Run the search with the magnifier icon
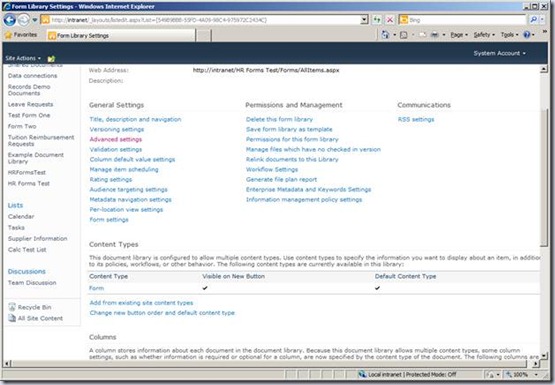Viewport: 555px width, 385px height. (533, 20)
